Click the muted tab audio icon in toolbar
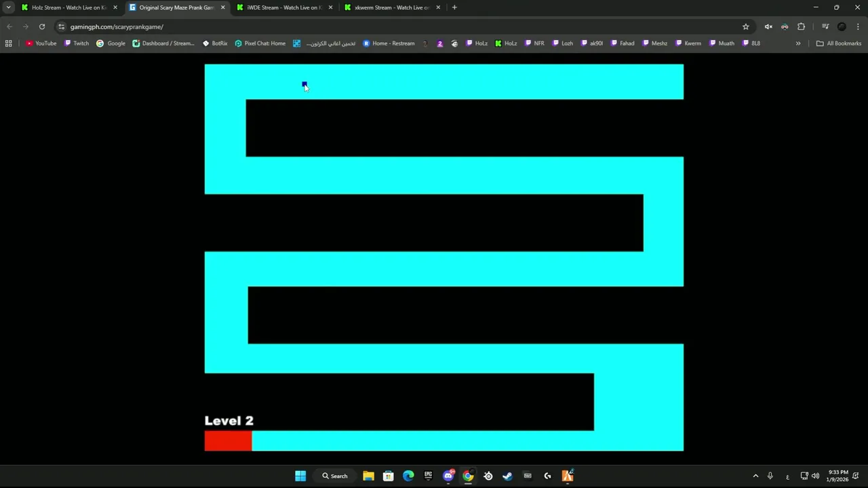Viewport: 868px width, 488px height. [x=768, y=26]
